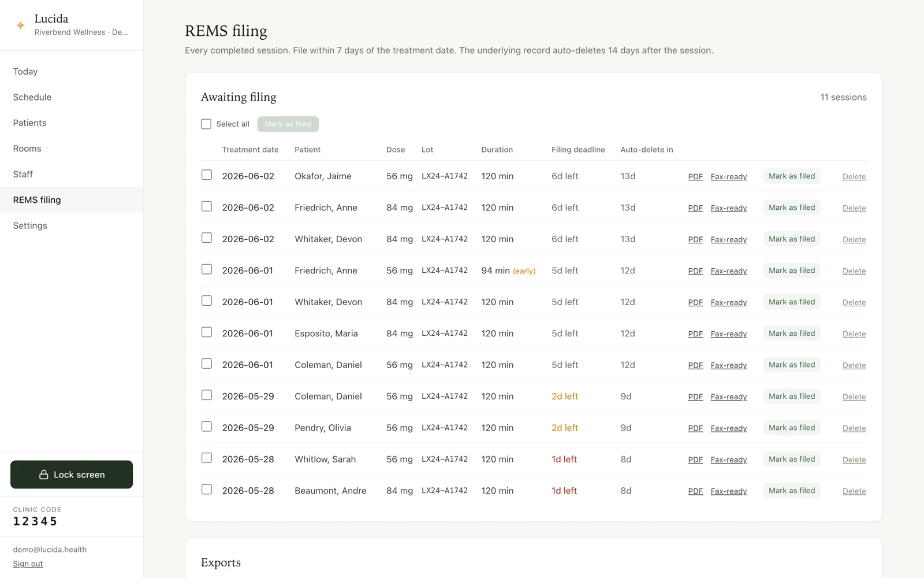Open Fax-ready for Whitlow, Sarah
The image size is (924, 578).
[729, 460]
